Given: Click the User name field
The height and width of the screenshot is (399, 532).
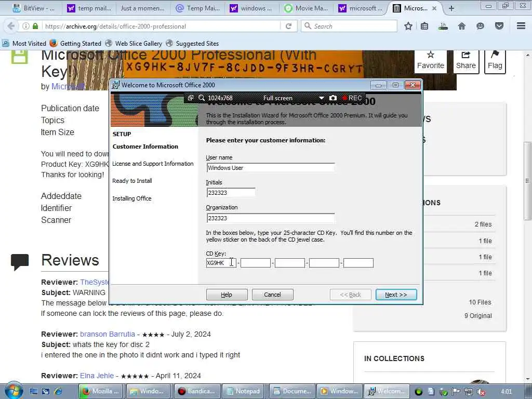Looking at the screenshot, I should [270, 168].
